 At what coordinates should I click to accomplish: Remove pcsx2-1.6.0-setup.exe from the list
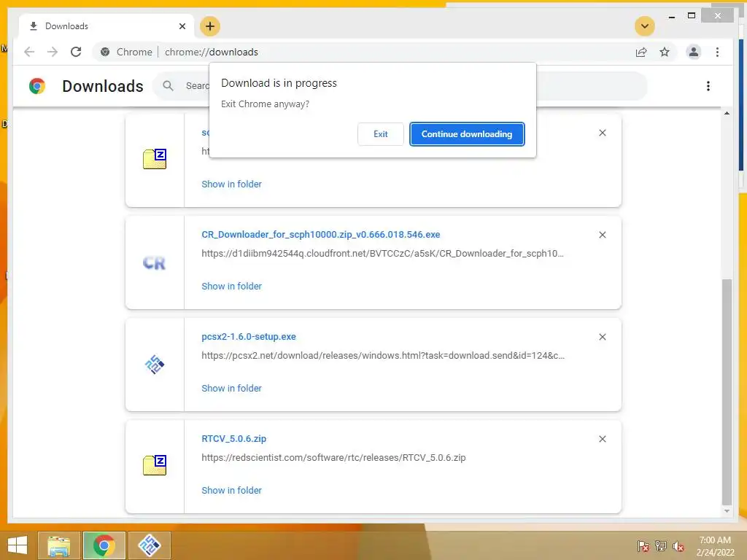point(602,337)
